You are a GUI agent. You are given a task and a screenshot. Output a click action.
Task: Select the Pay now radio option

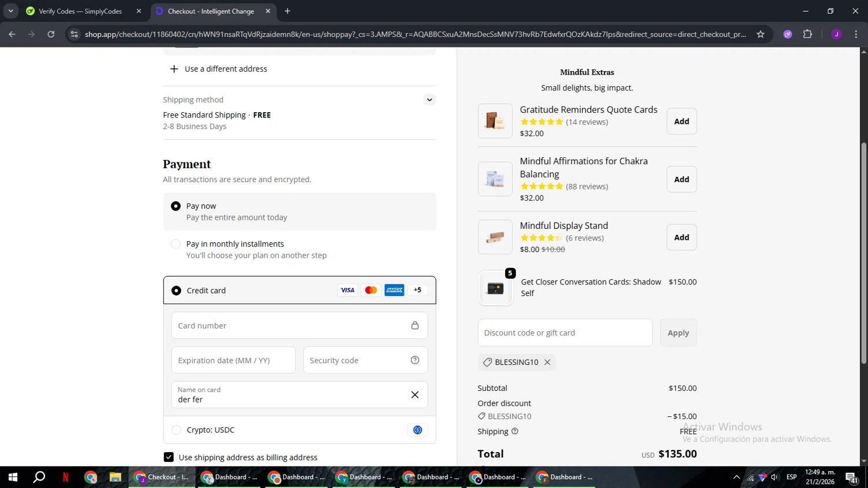(x=175, y=206)
